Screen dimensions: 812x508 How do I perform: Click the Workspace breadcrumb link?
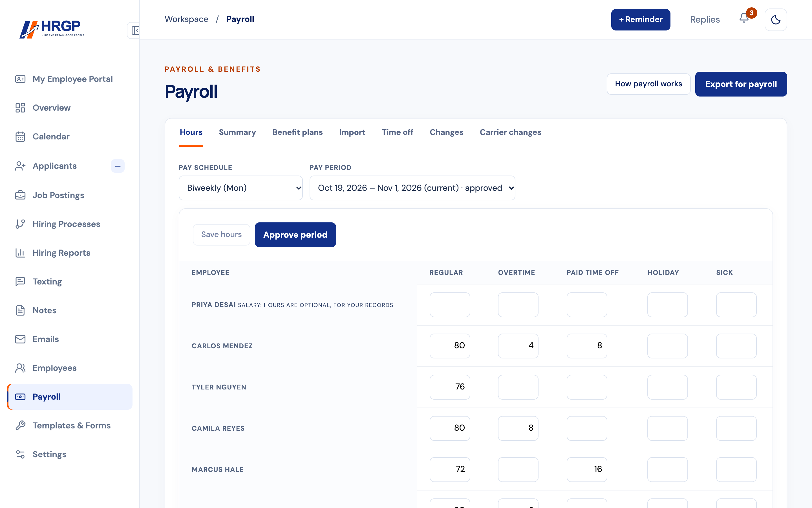tap(186, 19)
